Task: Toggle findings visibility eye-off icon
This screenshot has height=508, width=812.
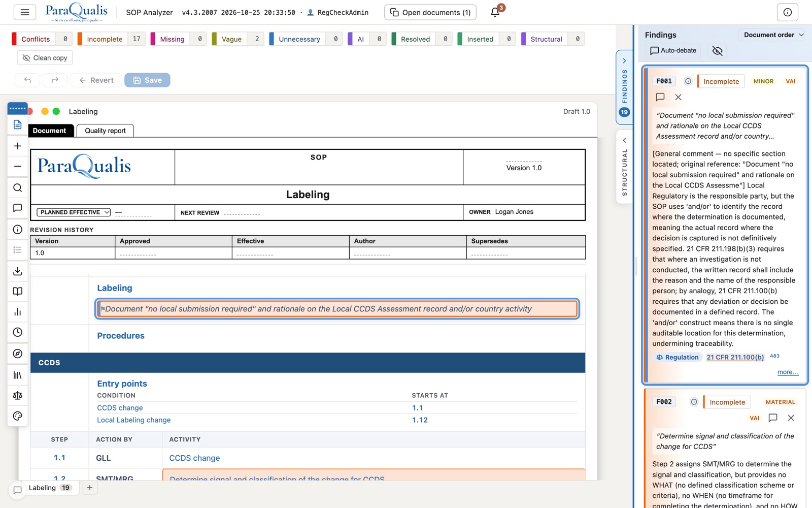Action: 717,51
